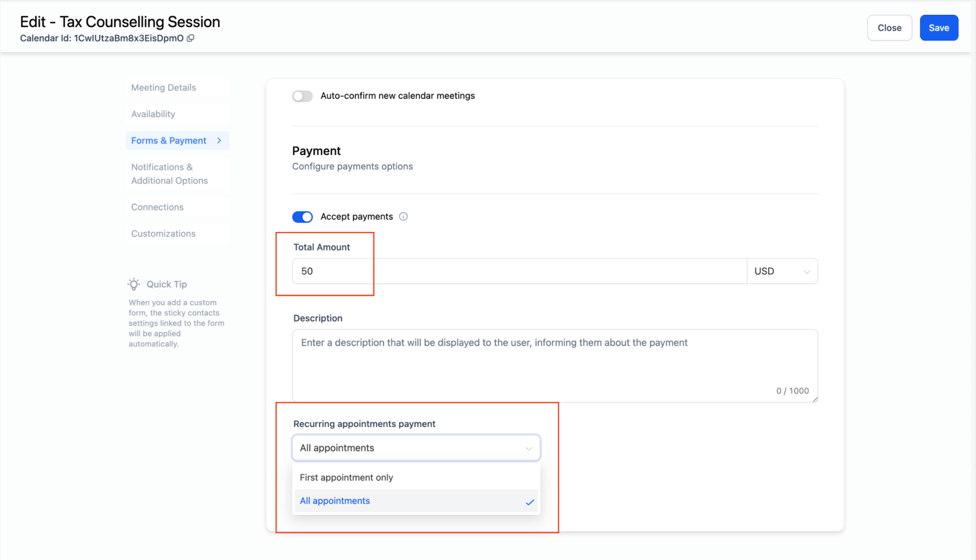976x560 pixels.
Task: Click into the Total Amount field
Action: pyautogui.click(x=519, y=271)
